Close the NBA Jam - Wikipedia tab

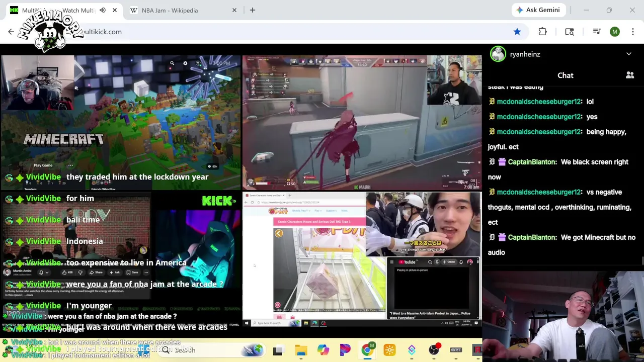click(234, 10)
